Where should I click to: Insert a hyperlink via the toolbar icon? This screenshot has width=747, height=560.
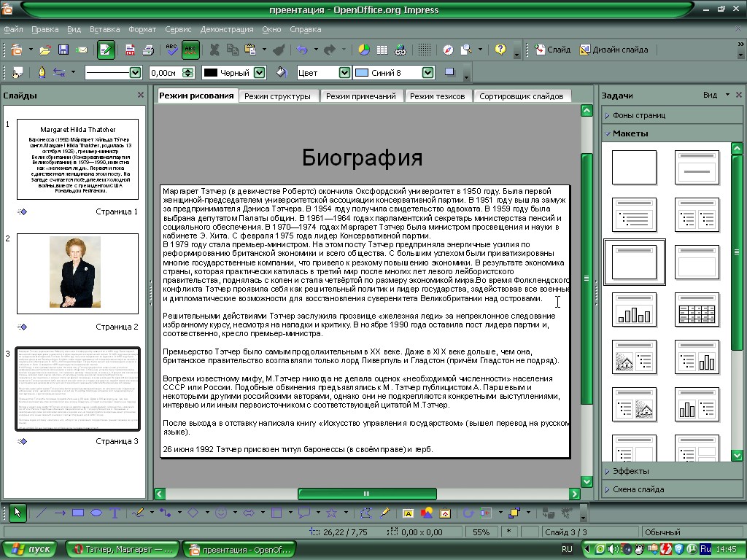click(x=400, y=50)
